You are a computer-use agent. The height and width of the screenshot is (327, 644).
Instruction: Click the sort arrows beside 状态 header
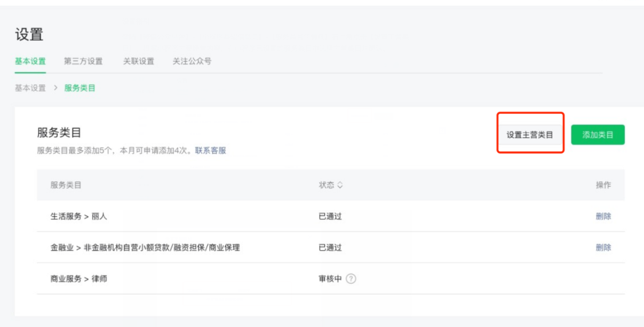coord(340,185)
